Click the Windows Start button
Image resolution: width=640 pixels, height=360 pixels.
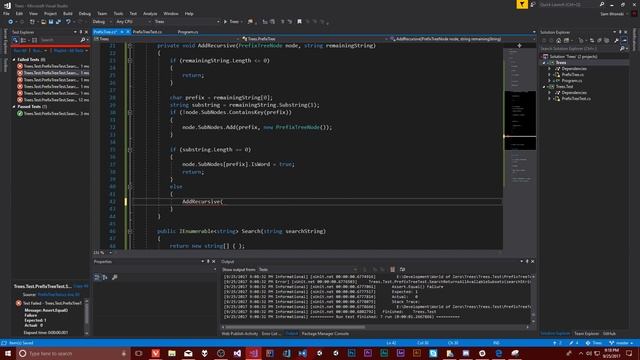pos(7,353)
